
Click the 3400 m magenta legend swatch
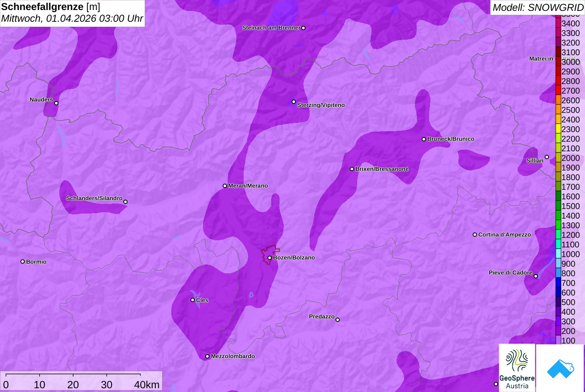[x=558, y=23]
